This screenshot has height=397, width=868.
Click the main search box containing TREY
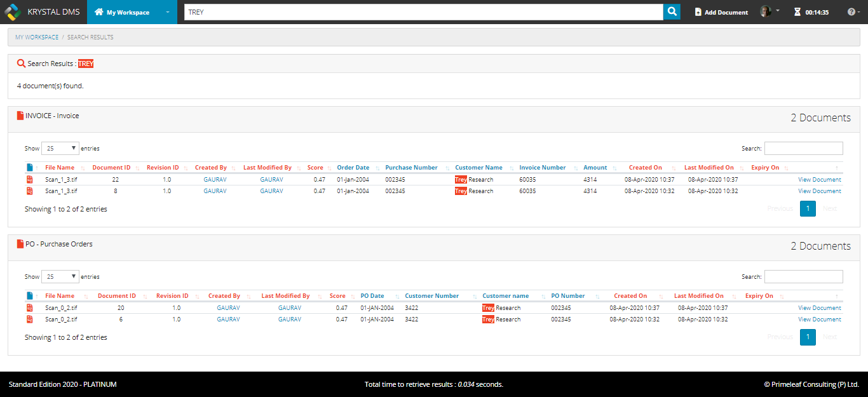423,12
